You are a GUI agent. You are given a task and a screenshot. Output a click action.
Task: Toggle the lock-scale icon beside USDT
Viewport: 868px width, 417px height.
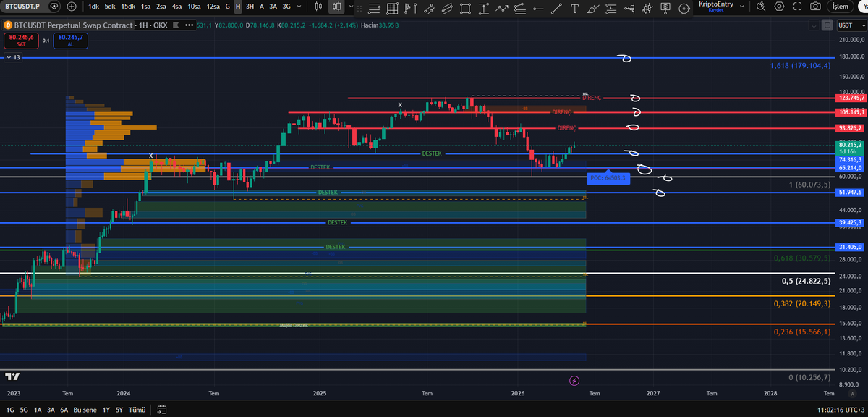[x=827, y=25]
